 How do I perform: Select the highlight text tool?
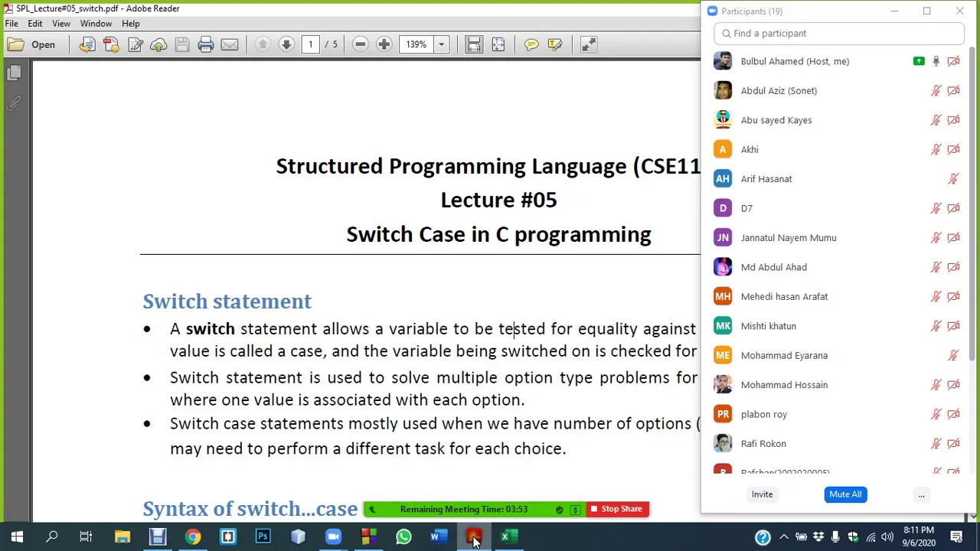[x=555, y=44]
